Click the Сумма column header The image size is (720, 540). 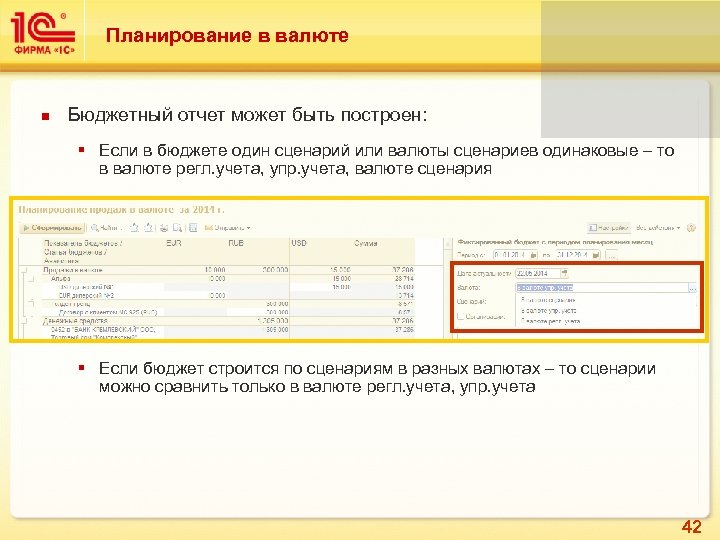pyautogui.click(x=366, y=243)
